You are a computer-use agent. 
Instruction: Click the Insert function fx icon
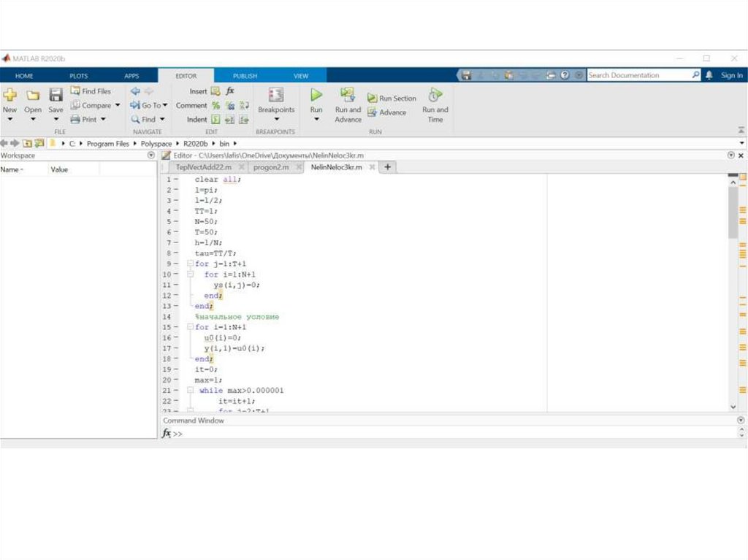tap(230, 91)
